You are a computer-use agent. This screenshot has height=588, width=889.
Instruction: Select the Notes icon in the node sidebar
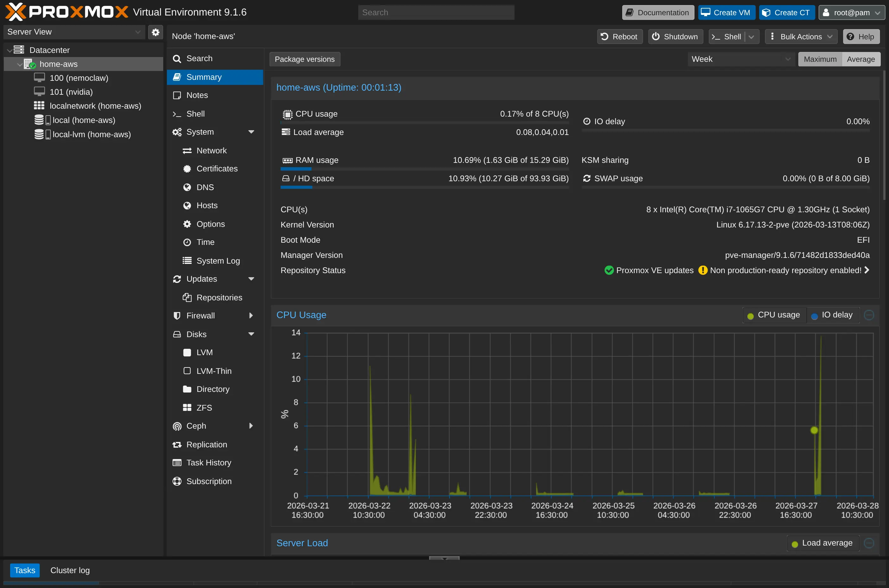pyautogui.click(x=178, y=95)
